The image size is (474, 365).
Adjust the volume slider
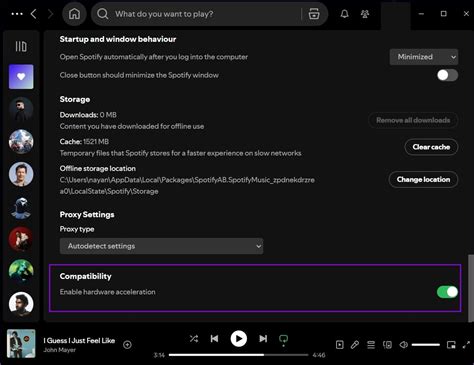click(426, 345)
